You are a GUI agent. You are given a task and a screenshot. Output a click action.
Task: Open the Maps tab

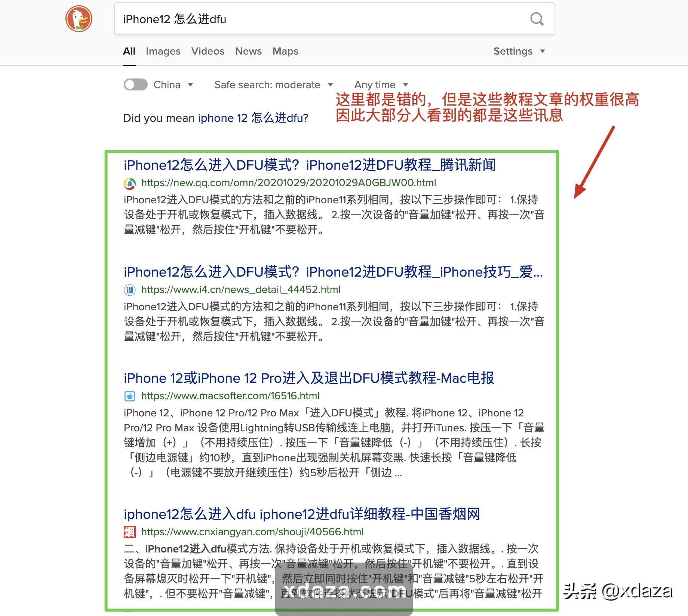(x=285, y=51)
